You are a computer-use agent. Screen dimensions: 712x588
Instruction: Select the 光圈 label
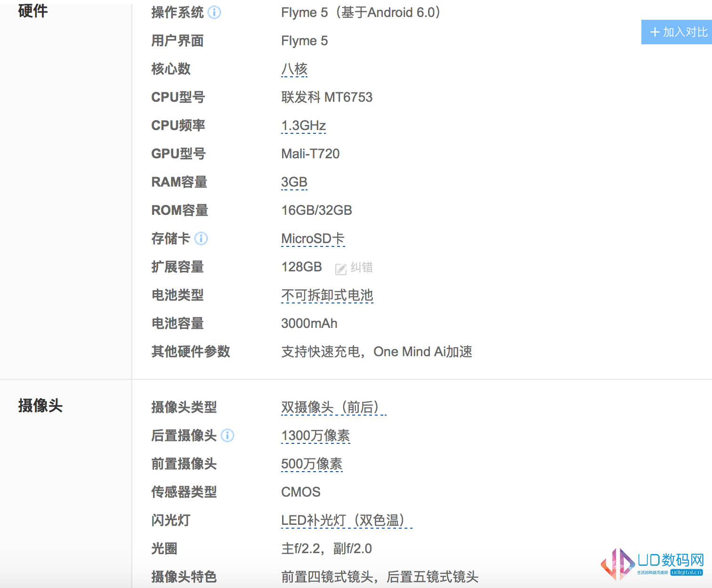click(x=164, y=548)
